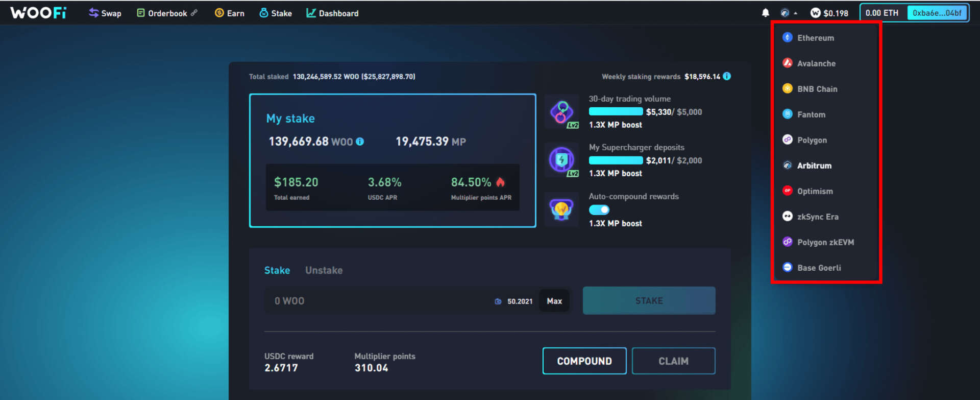Select Optimism network icon

pos(787,191)
